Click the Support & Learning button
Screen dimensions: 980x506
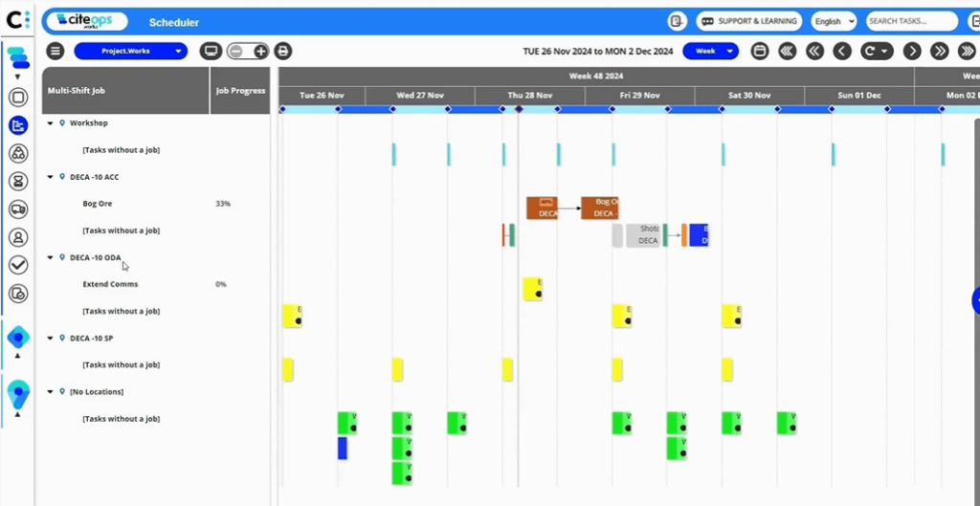click(x=749, y=21)
